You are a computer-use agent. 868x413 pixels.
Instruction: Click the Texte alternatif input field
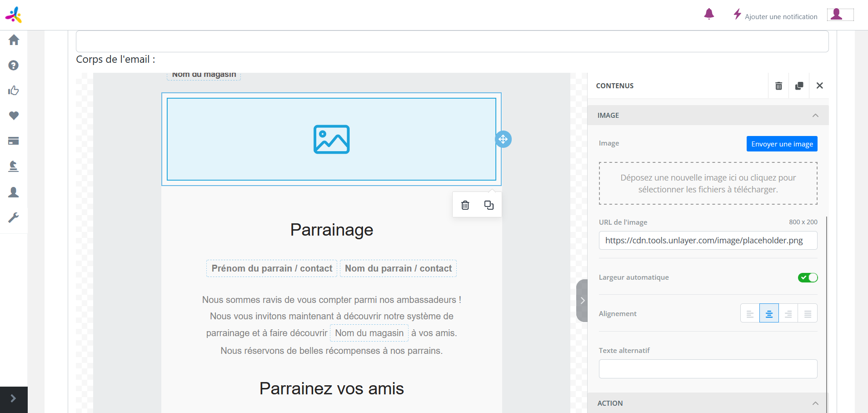click(708, 369)
